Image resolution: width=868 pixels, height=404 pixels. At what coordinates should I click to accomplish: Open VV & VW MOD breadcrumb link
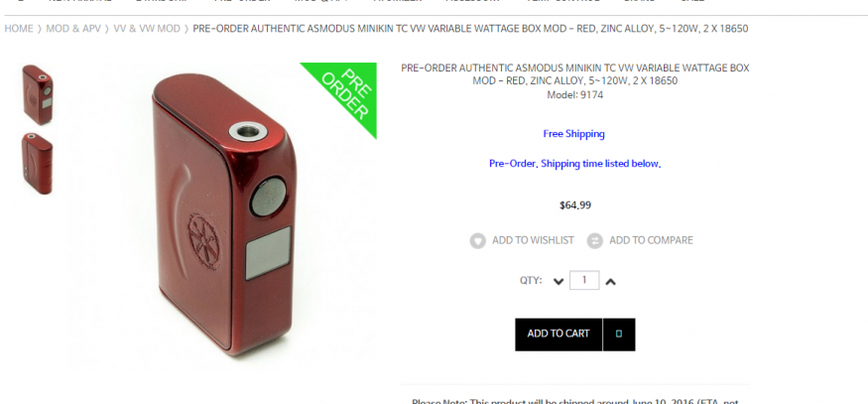tap(147, 28)
